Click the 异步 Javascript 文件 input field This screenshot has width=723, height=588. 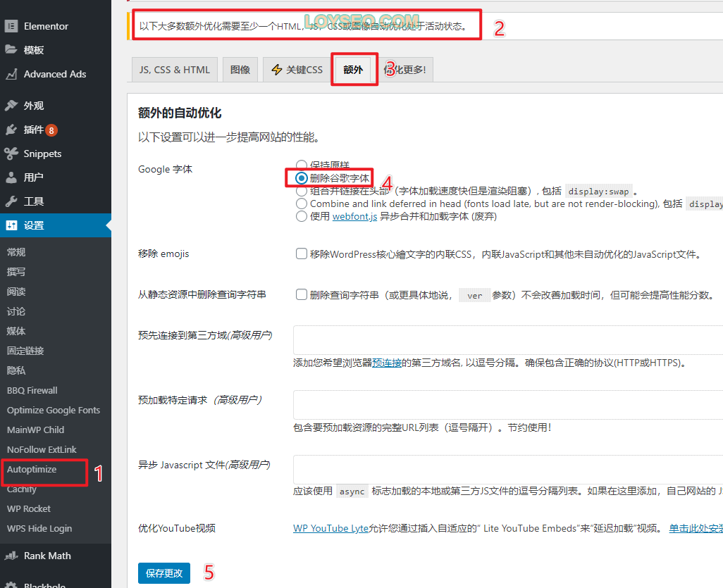508,470
